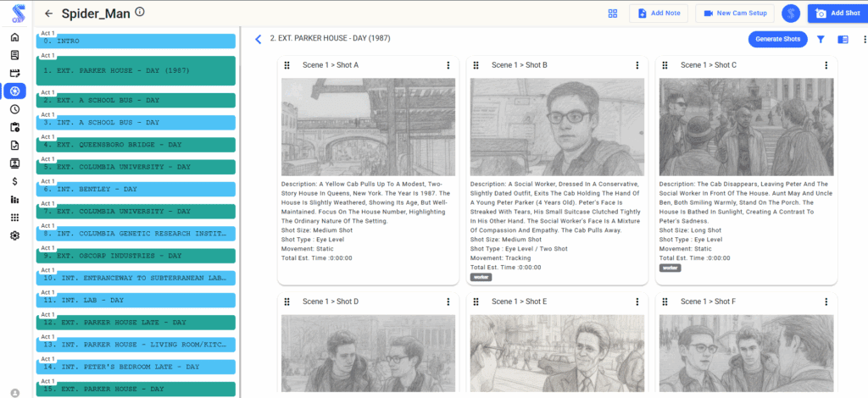This screenshot has height=398, width=868.
Task: Select scene 10. INT. ENTRANCEWAY TO SUBTERRANEAN LAB
Action: 136,278
